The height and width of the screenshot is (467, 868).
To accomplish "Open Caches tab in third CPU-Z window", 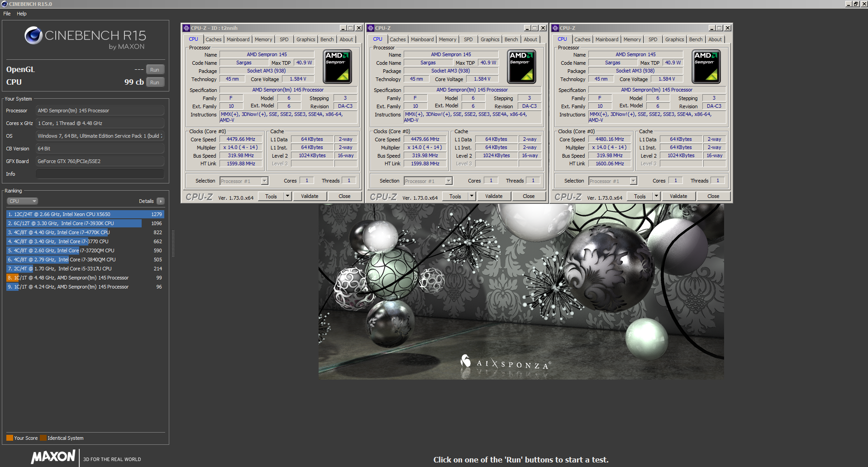I will tap(582, 39).
